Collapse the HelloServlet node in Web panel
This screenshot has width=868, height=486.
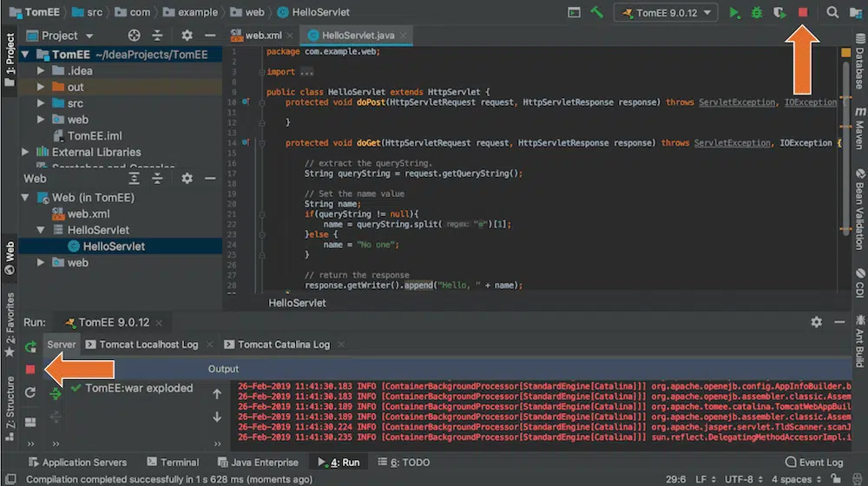coord(41,230)
